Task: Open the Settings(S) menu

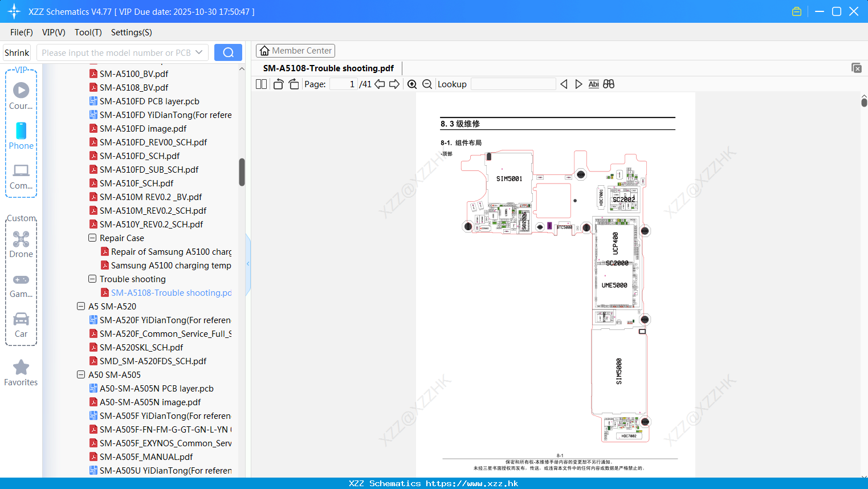Action: [x=132, y=32]
